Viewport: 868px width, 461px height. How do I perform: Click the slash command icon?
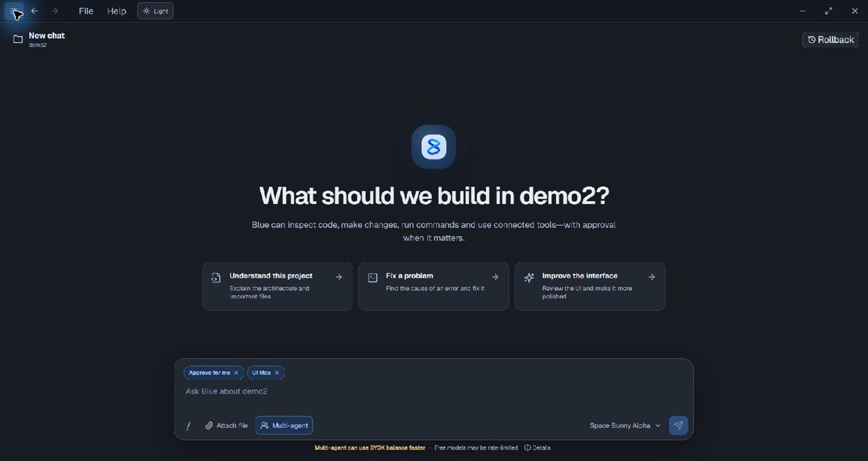(189, 426)
